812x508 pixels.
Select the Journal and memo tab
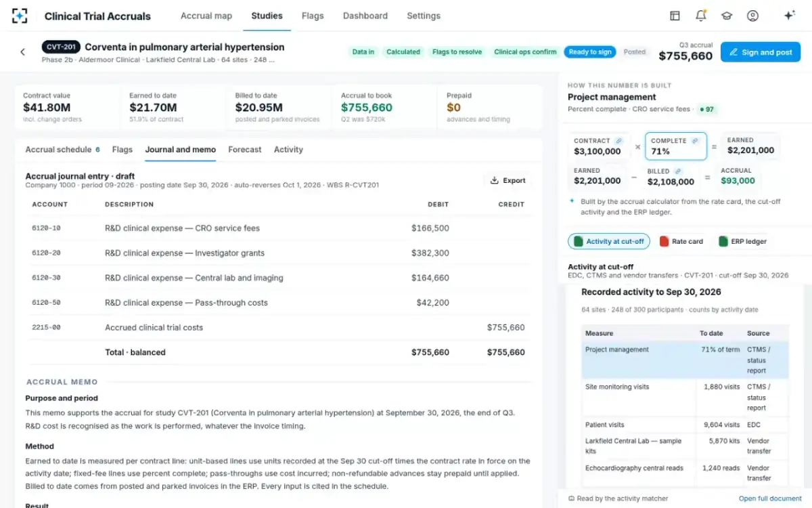(x=181, y=150)
